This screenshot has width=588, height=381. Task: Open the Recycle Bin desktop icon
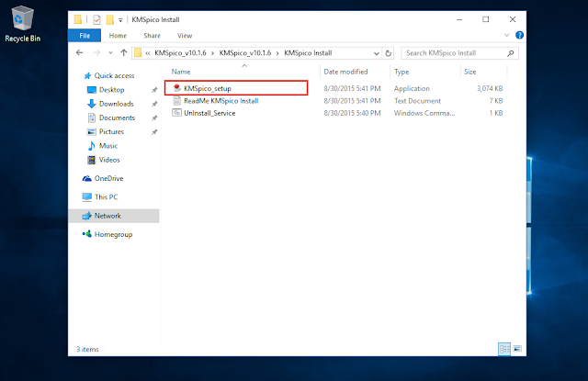pyautogui.click(x=22, y=24)
